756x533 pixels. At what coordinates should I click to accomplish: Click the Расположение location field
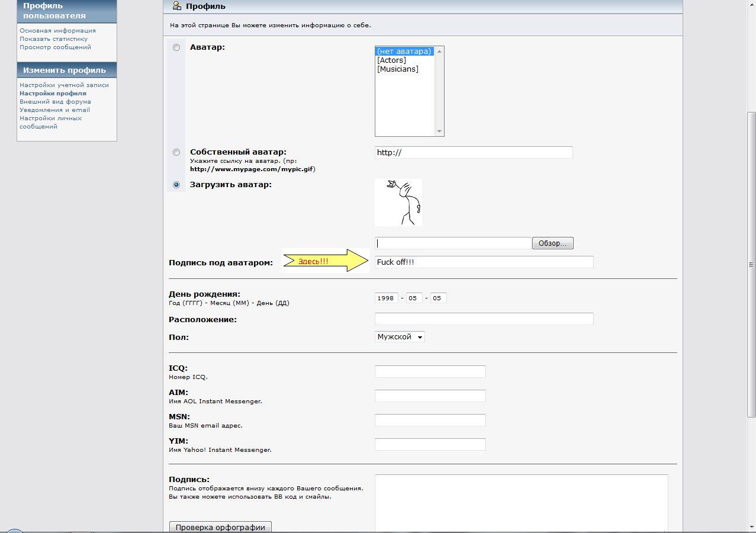coord(484,319)
